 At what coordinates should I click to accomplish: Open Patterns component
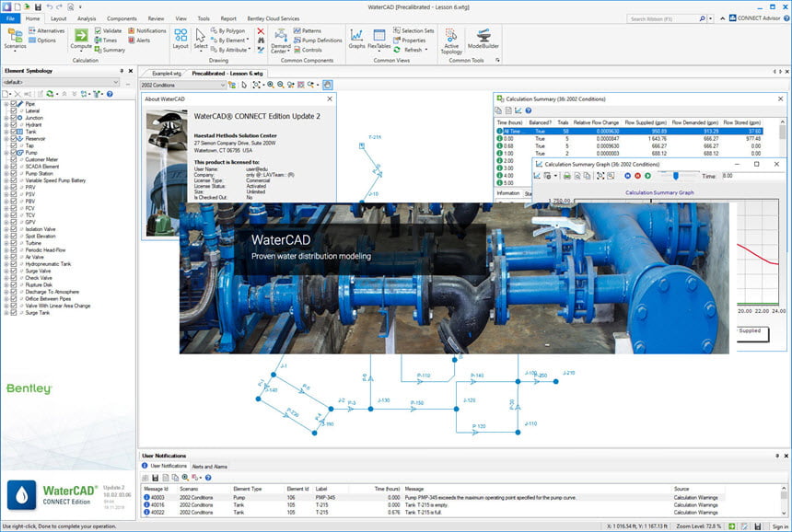tap(307, 30)
